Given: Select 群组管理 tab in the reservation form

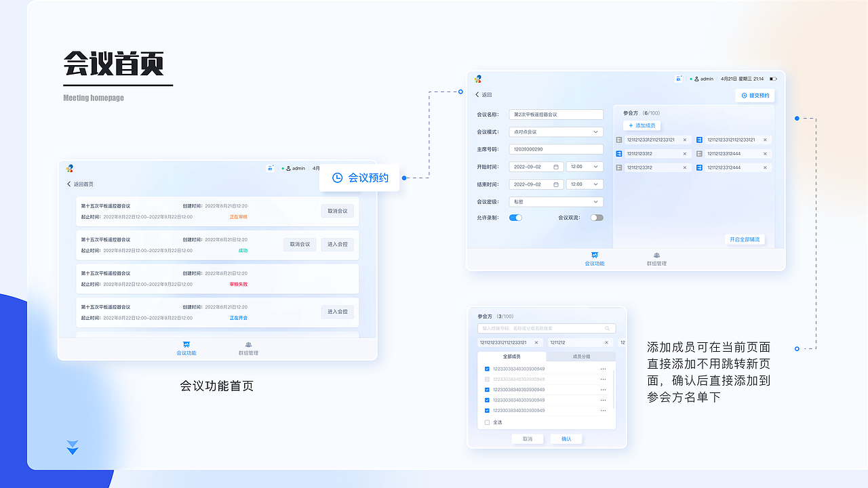Looking at the screenshot, I should click(656, 259).
